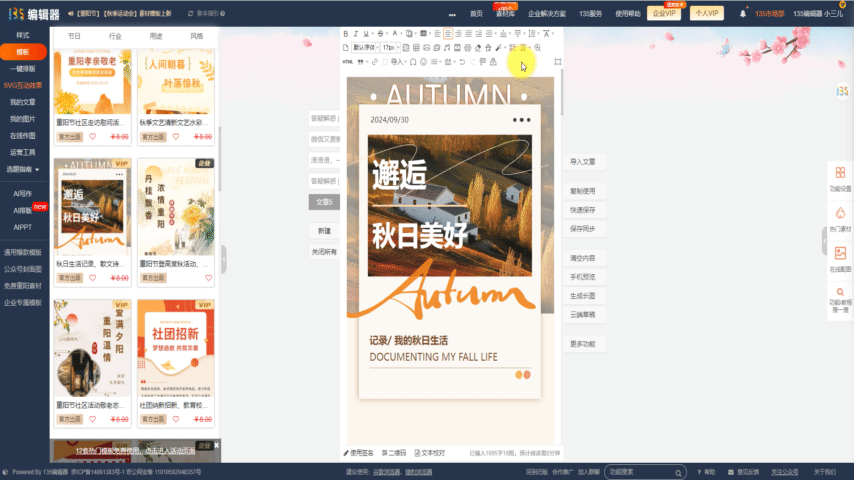
Task: Open 文本校对 at the editor bottom
Action: click(430, 453)
